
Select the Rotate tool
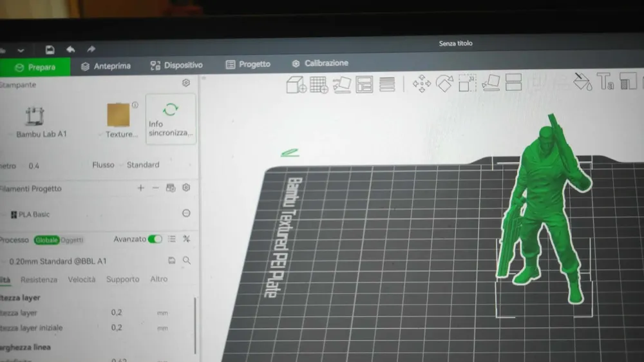point(444,83)
